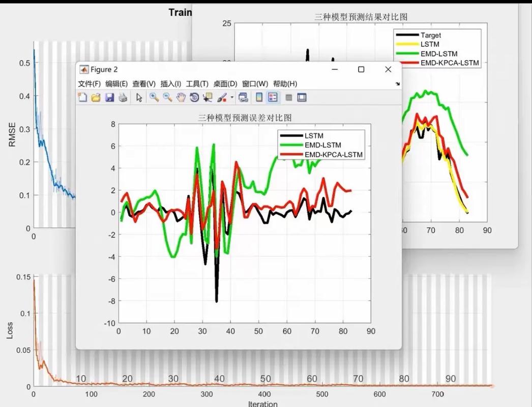
Task: Print the figure using the printer icon
Action: click(x=123, y=97)
